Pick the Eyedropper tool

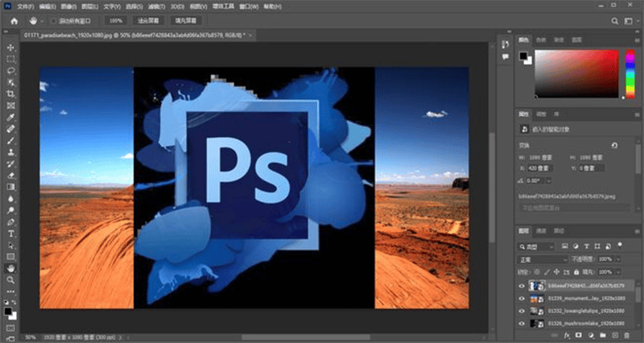10,118
